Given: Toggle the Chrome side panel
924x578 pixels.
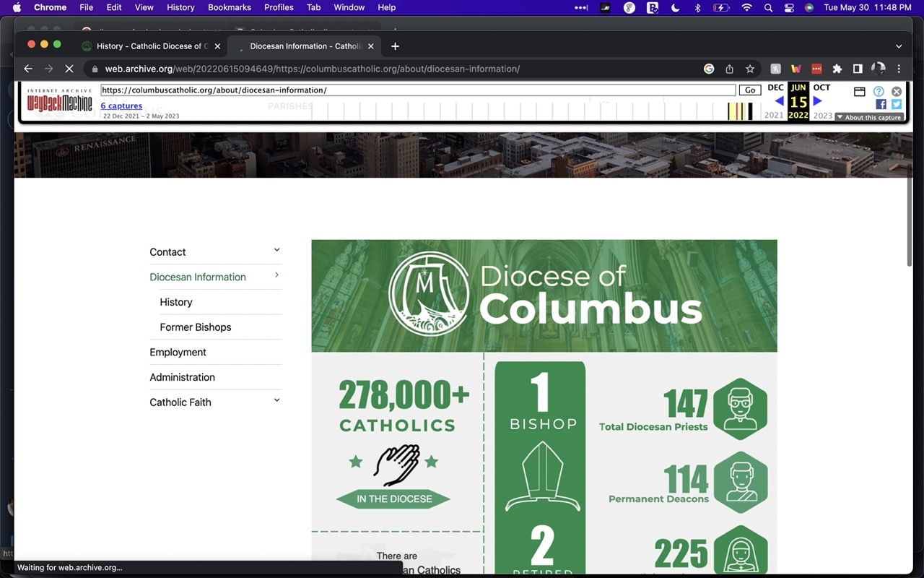Looking at the screenshot, I should tap(858, 69).
